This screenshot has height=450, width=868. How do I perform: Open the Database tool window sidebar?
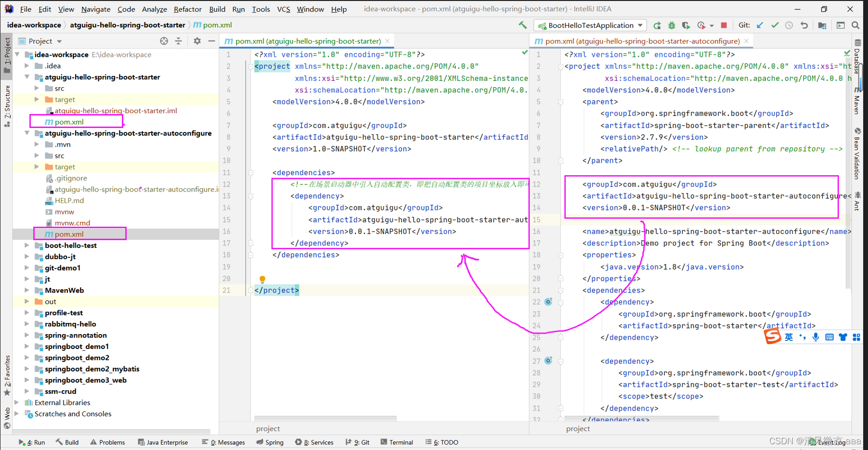click(857, 56)
